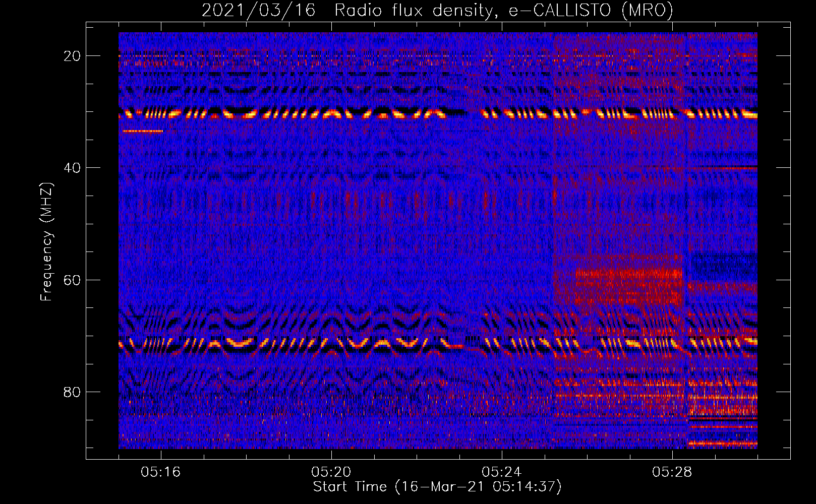
Task: Click the 05:16 time tick label
Action: pos(161,472)
